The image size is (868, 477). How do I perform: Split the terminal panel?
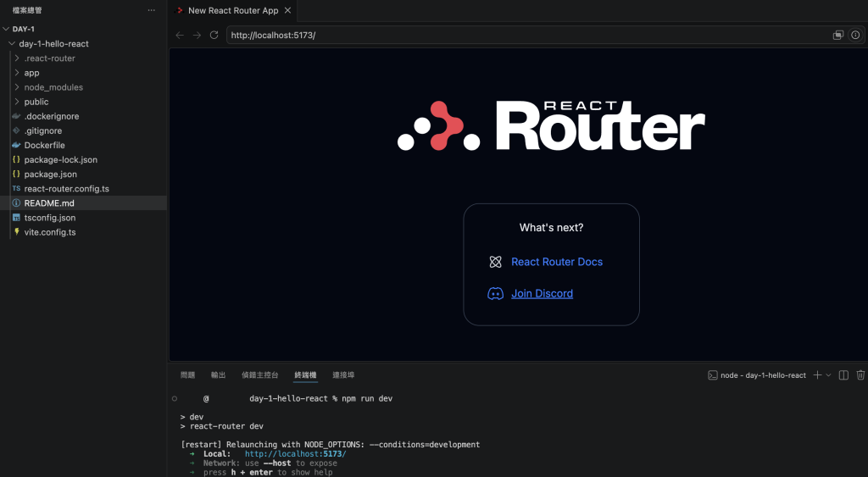(x=843, y=375)
